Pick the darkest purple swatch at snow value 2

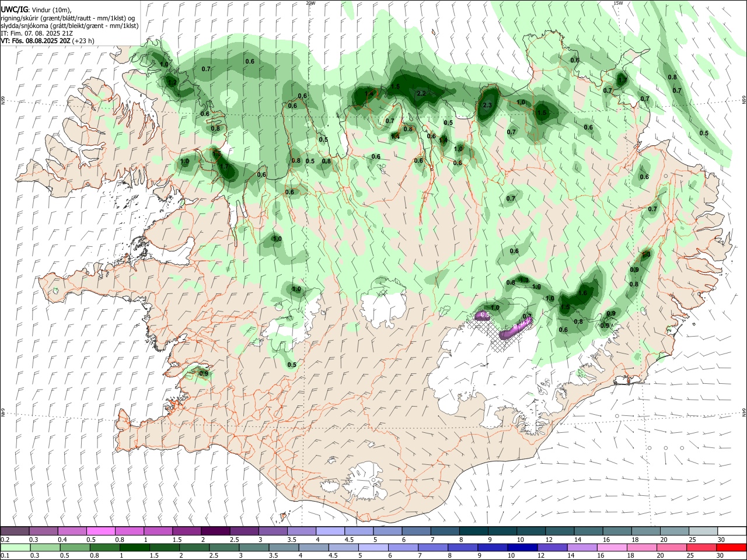(x=215, y=531)
